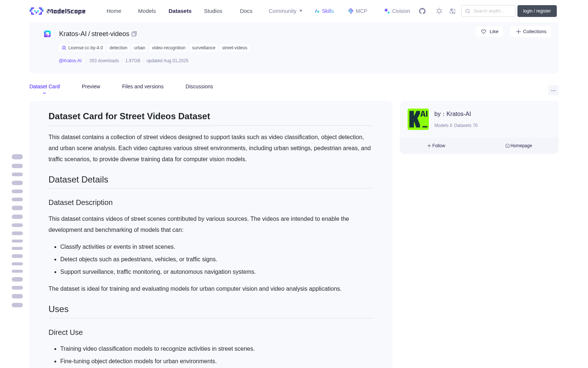Click the 1.97GB size text
Screen dimensions: 588x368
click(133, 61)
